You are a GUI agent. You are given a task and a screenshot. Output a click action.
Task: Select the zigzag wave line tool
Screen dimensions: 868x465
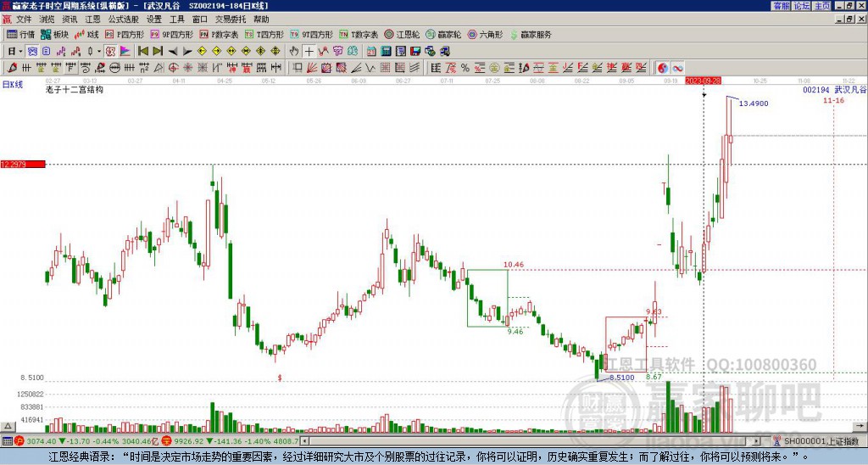click(x=370, y=68)
